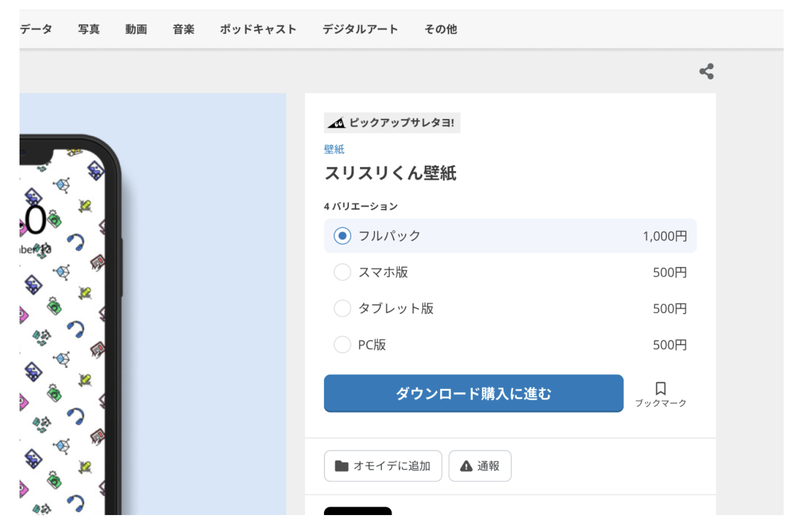
Task: Click the ピックアップサレタヨ! badge
Action: (x=392, y=123)
